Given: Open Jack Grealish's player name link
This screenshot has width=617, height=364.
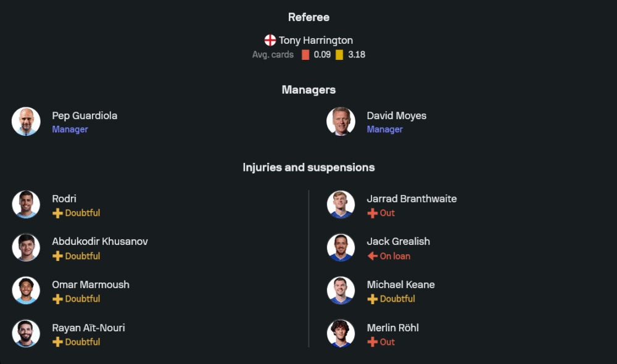Looking at the screenshot, I should pyautogui.click(x=398, y=241).
